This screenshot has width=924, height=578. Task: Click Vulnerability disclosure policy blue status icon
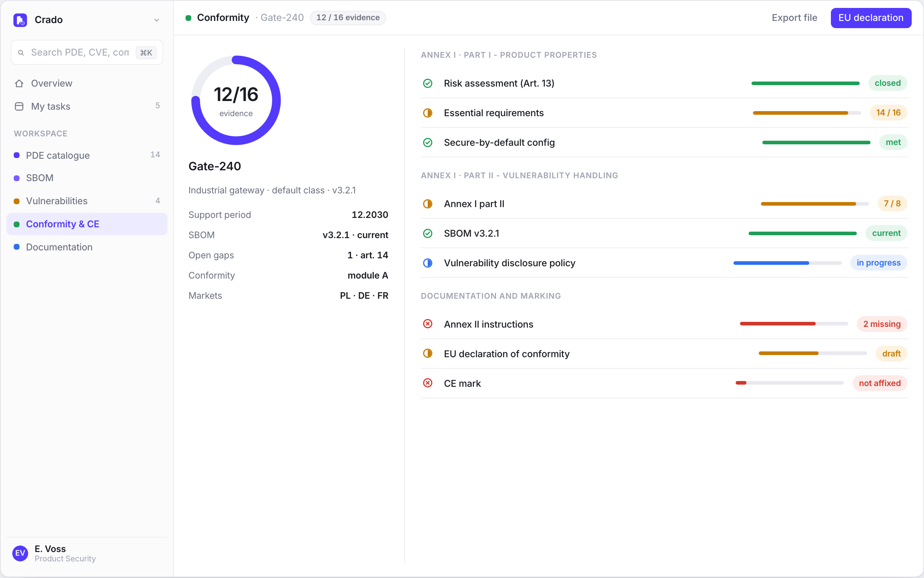pyautogui.click(x=428, y=263)
